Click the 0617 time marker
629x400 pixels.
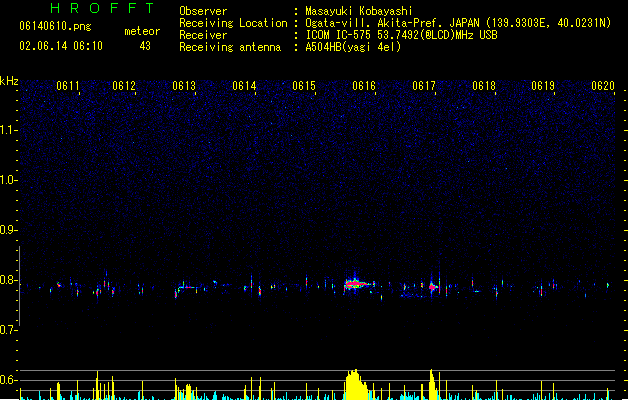click(x=424, y=86)
